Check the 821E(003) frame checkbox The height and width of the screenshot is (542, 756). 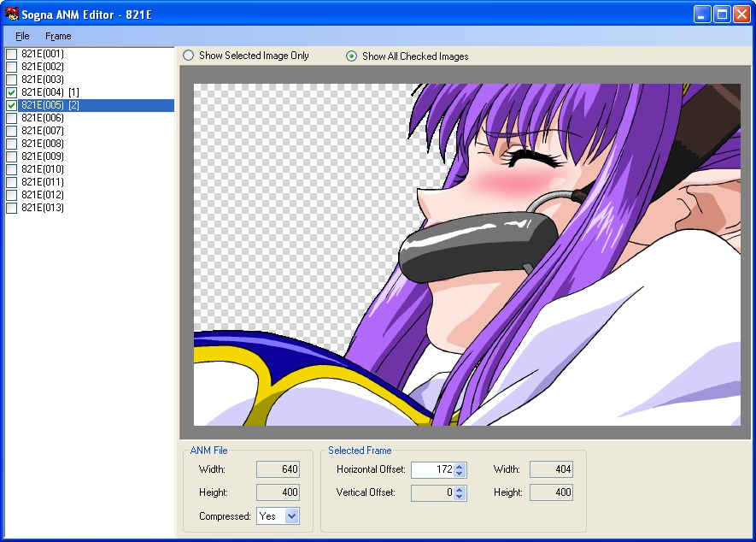pyautogui.click(x=12, y=80)
